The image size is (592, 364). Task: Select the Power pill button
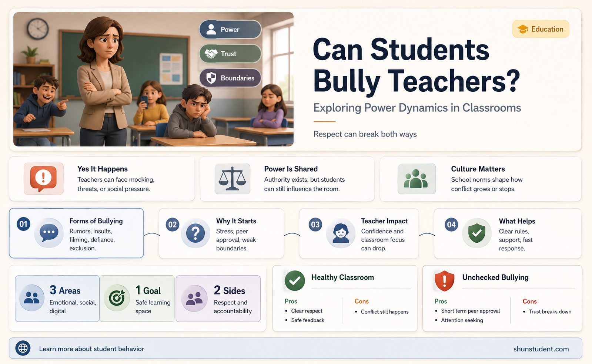[x=230, y=29]
